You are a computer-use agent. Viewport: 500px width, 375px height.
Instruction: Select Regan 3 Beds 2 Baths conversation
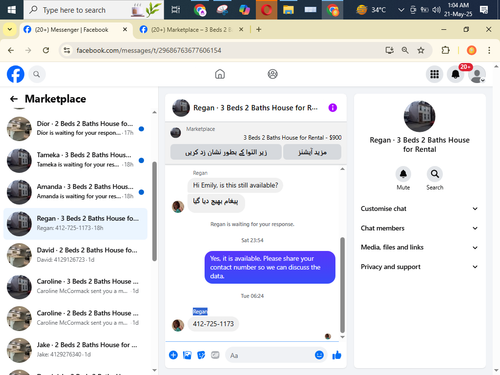click(75, 223)
